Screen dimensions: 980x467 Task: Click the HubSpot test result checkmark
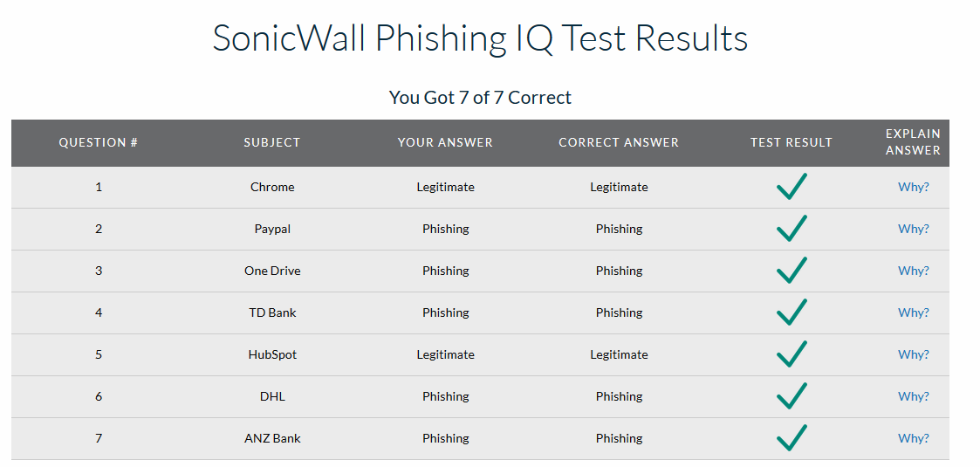(x=792, y=354)
